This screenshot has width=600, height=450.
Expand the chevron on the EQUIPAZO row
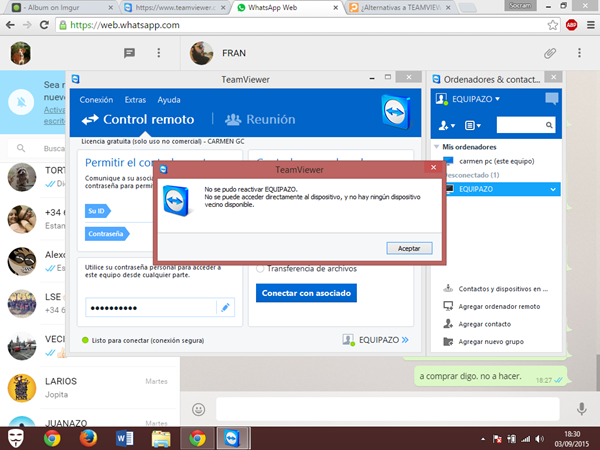point(553,189)
